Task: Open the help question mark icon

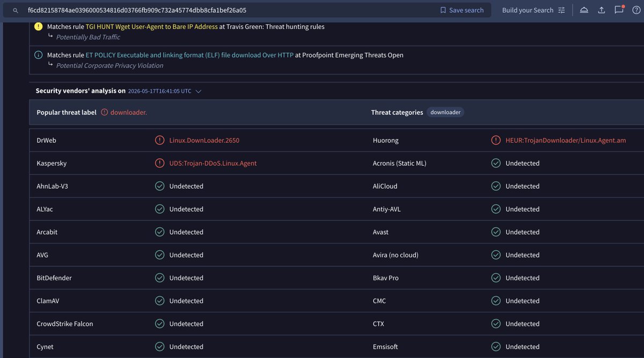Action: 636,10
